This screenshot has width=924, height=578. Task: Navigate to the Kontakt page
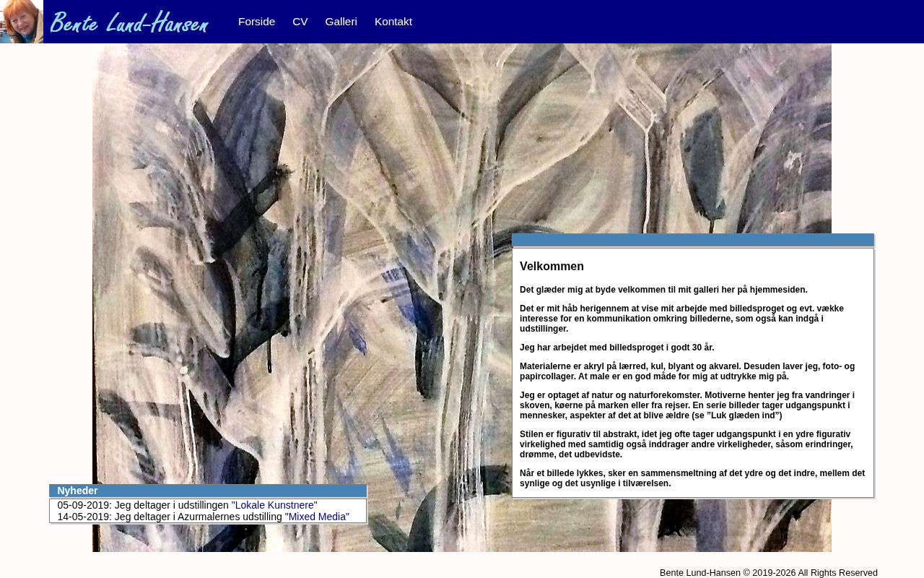point(393,22)
